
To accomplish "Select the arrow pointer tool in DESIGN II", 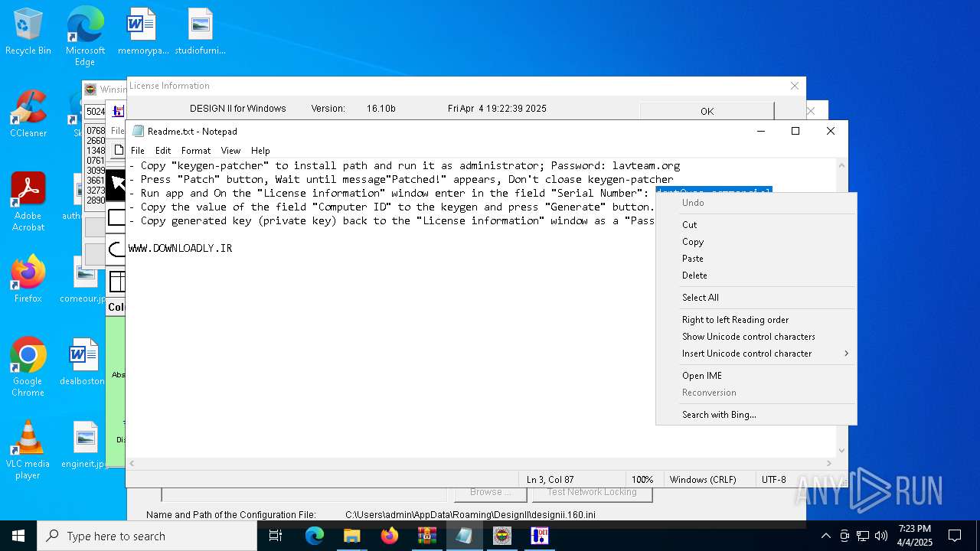I will 116,184.
